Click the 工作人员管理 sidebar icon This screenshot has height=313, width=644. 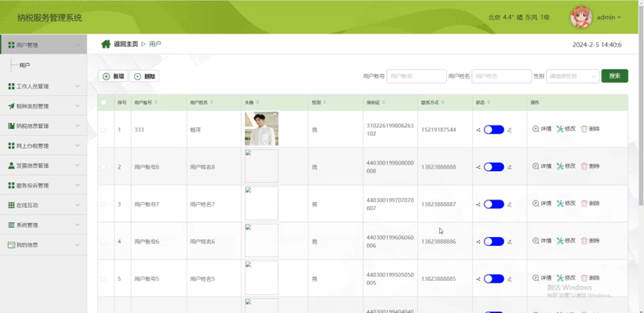tap(11, 86)
